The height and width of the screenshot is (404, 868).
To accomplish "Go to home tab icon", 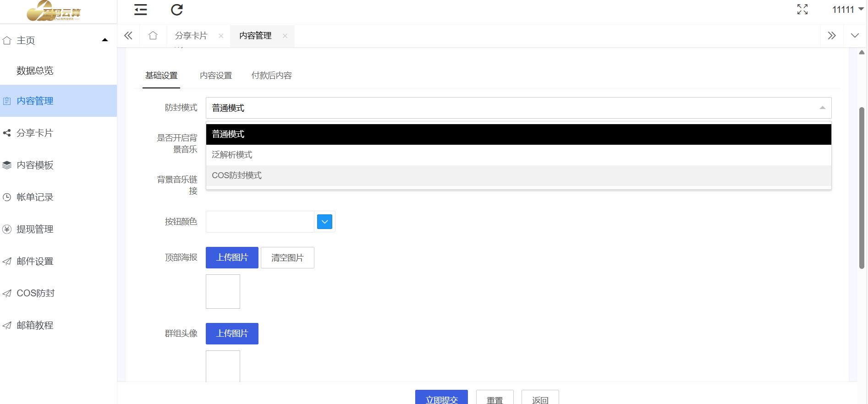I will pyautogui.click(x=153, y=36).
